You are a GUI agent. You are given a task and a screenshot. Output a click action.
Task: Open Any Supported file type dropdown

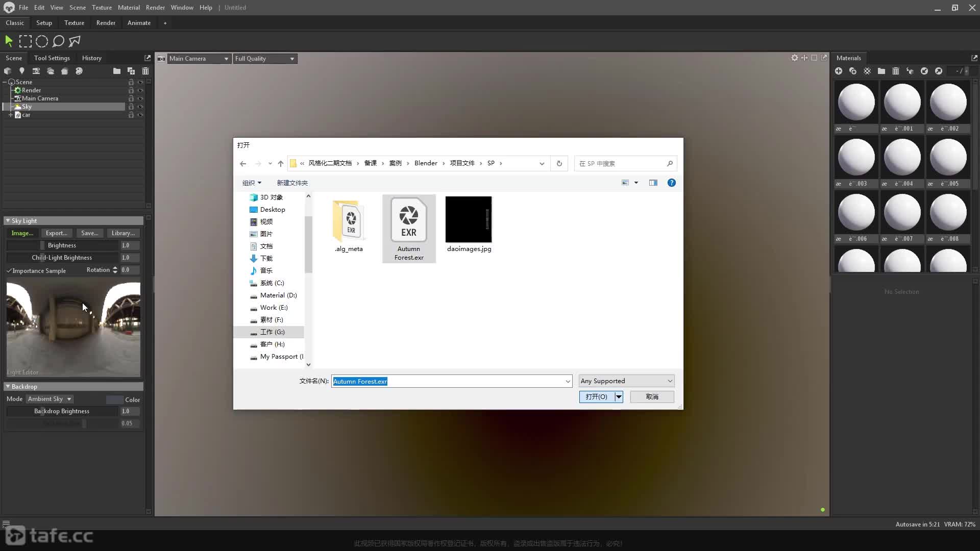pyautogui.click(x=626, y=381)
